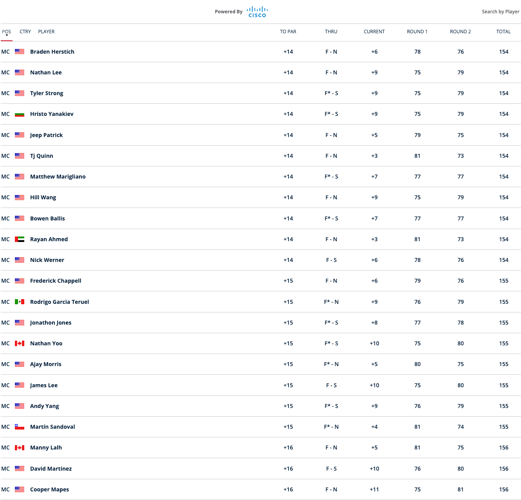Open Cooper Mapes player row
Image resolution: width=521 pixels, height=500 pixels.
[261, 490]
